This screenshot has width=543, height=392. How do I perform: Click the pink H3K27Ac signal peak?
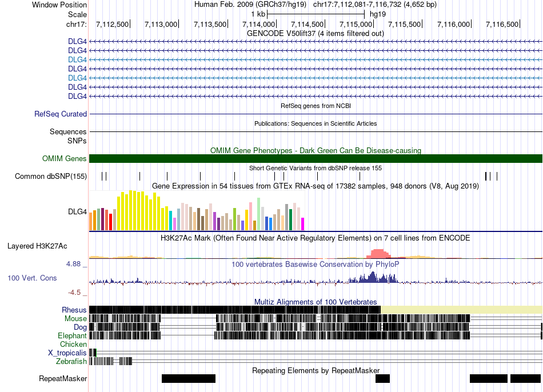pos(378,254)
